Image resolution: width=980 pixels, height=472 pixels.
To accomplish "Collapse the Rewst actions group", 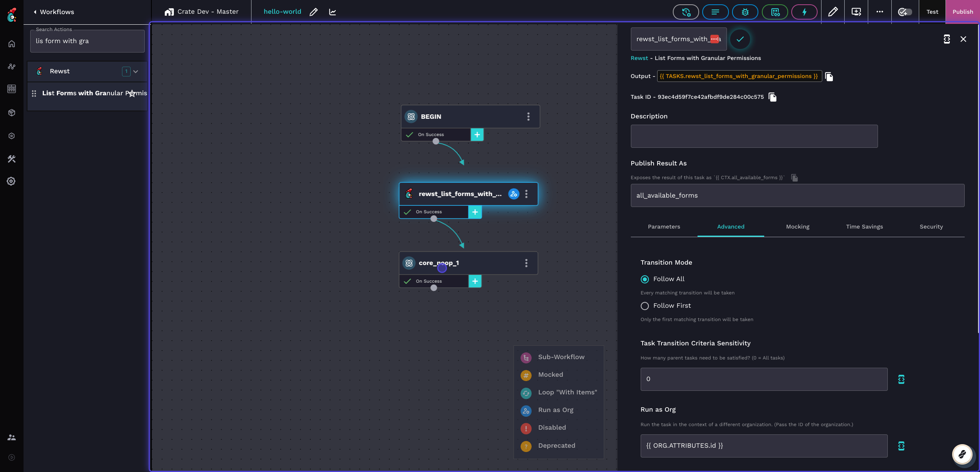I will 136,71.
